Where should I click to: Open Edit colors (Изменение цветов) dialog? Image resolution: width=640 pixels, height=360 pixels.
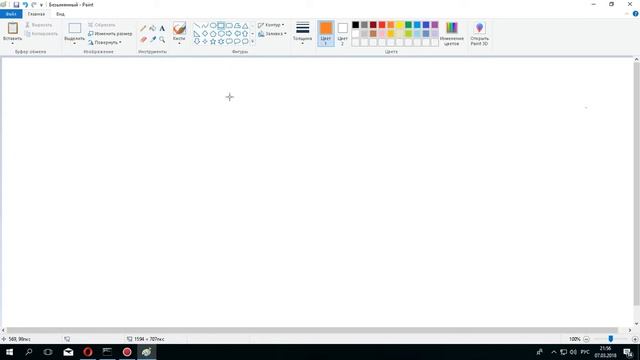452,33
